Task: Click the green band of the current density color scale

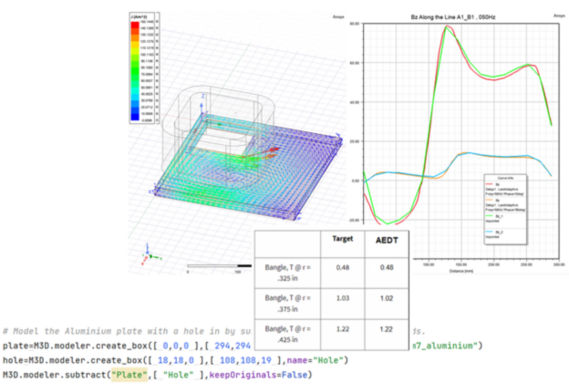Action: tap(135, 71)
